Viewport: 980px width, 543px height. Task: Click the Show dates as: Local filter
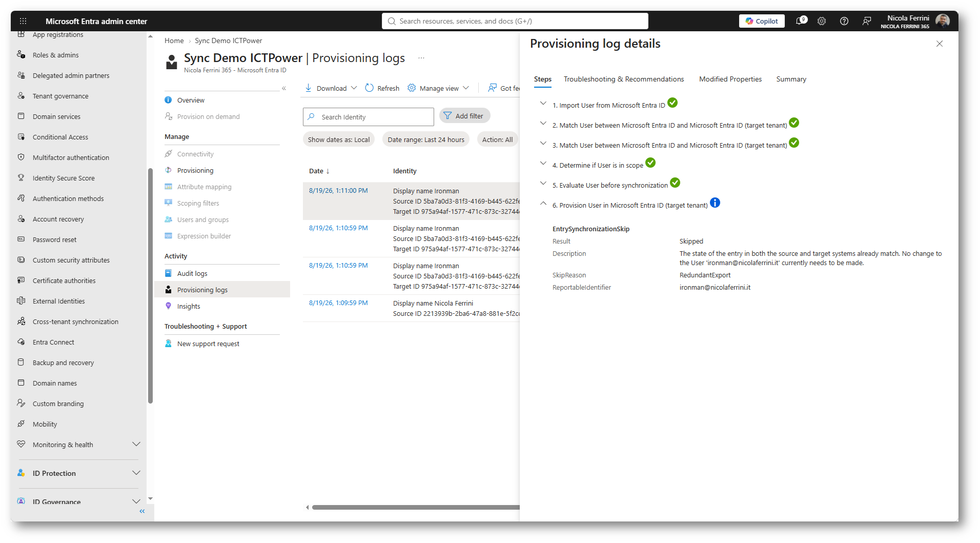(x=339, y=139)
